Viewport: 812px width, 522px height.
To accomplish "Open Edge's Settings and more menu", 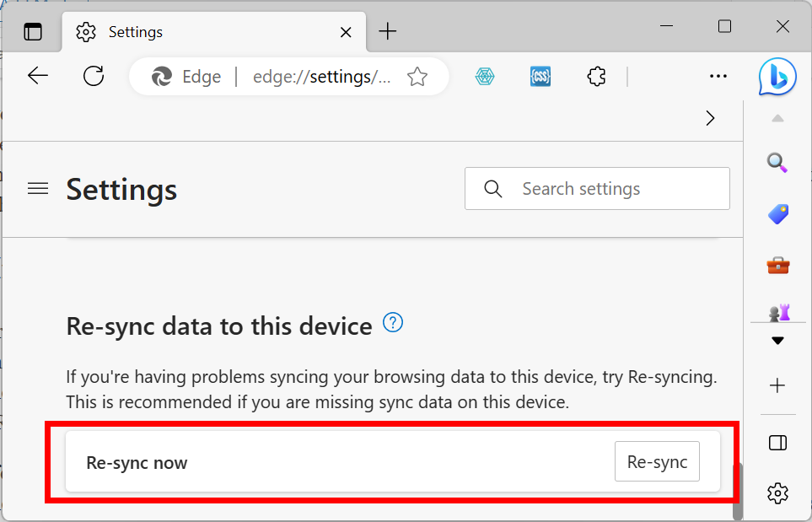I will pos(718,77).
